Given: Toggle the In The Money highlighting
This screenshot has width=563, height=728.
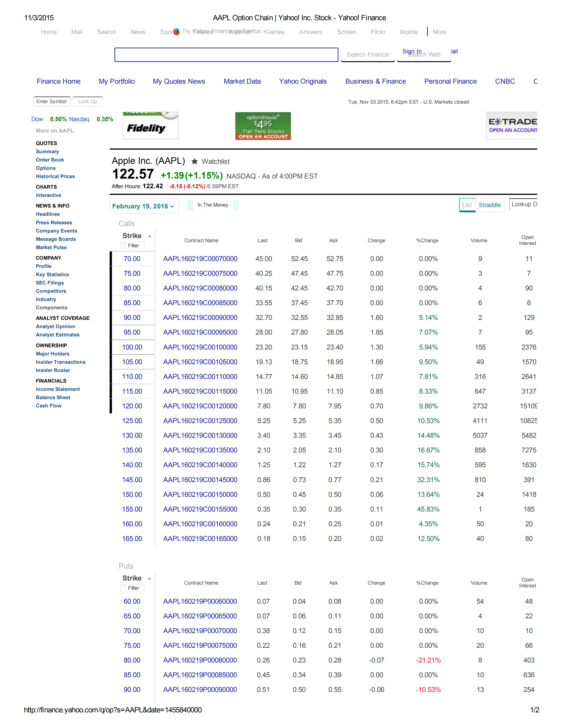Looking at the screenshot, I should click(213, 205).
